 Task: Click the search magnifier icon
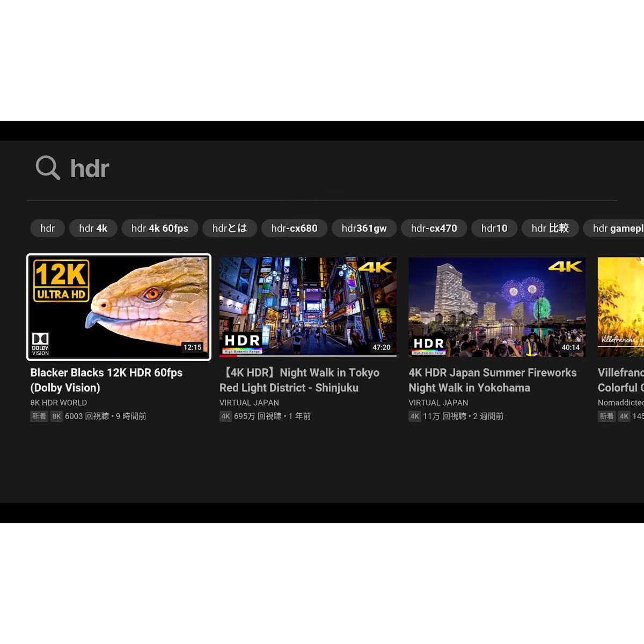click(x=48, y=168)
